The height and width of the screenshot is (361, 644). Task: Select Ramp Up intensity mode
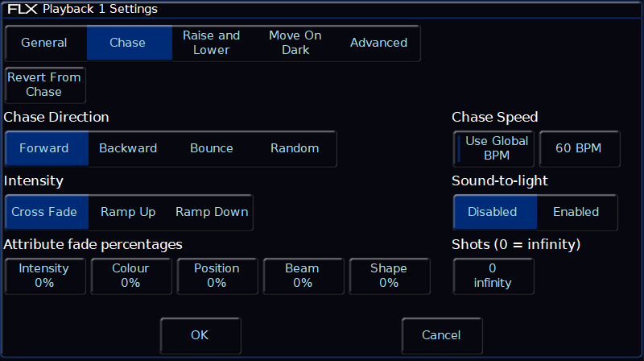point(128,212)
